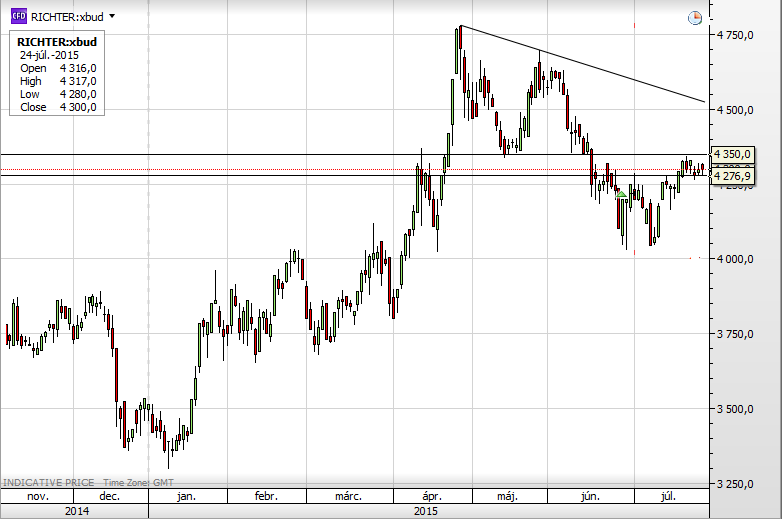This screenshot has height=520, width=782.
Task: Open the RICHTER:xbud symbol dropdown arrow
Action: point(112,16)
